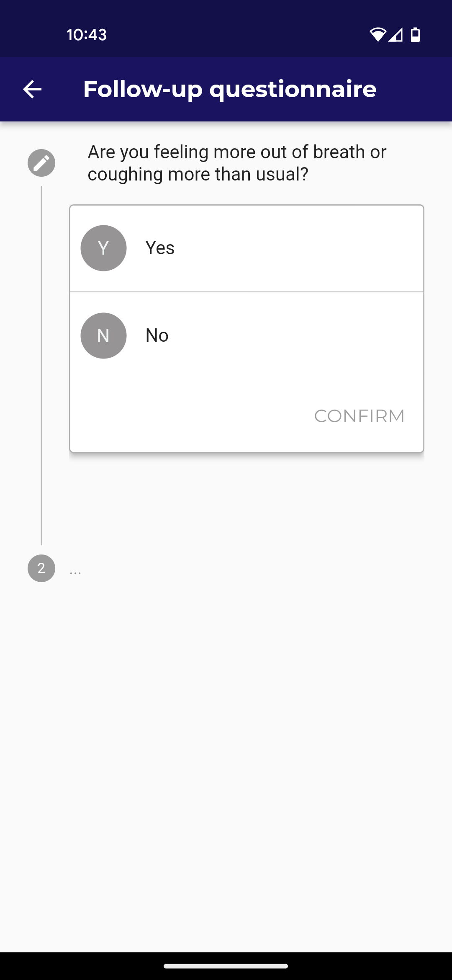Click the Wi-Fi status icon
452x980 pixels.
point(377,35)
